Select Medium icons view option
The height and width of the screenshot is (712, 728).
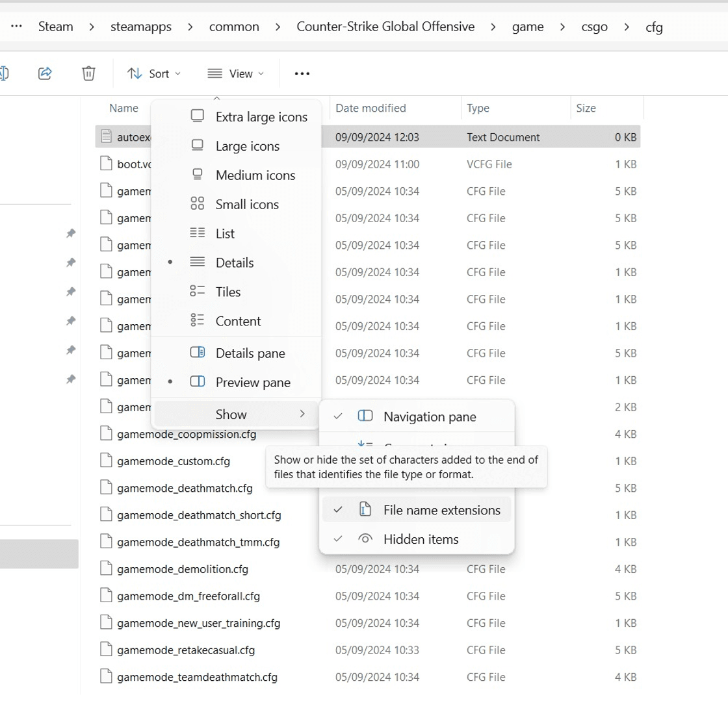[255, 175]
